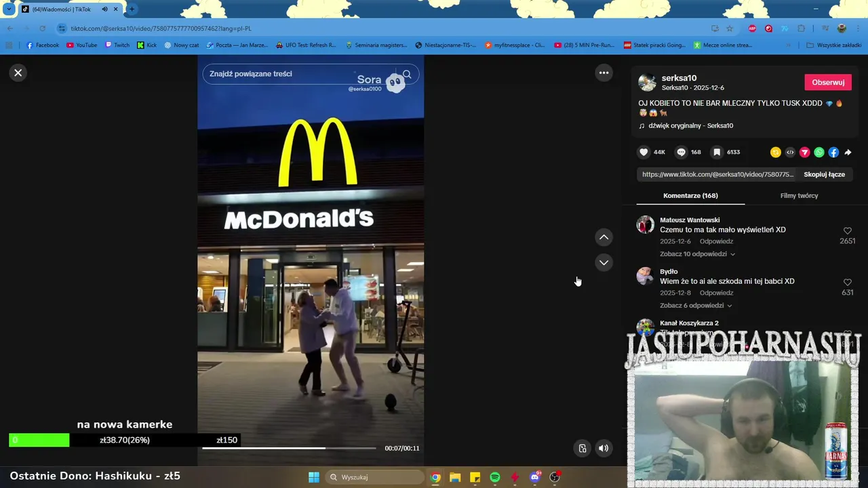Open Chrome profile avatar
Image resolution: width=868 pixels, height=488 pixels.
[x=842, y=28]
